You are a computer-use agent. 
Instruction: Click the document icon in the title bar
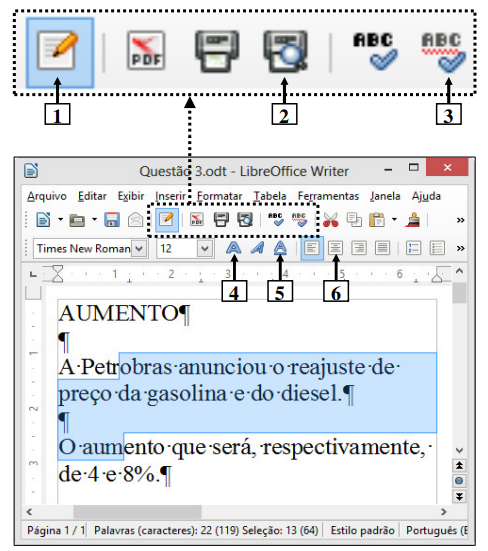[x=31, y=171]
